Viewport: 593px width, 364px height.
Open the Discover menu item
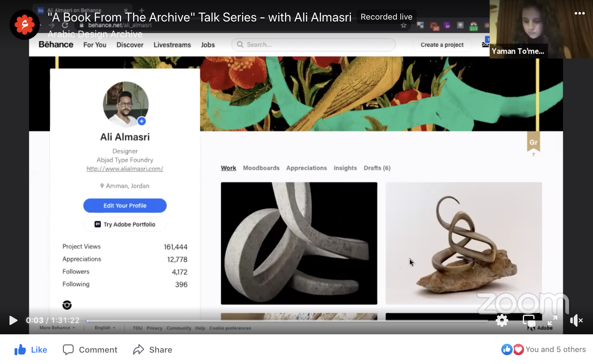click(130, 45)
